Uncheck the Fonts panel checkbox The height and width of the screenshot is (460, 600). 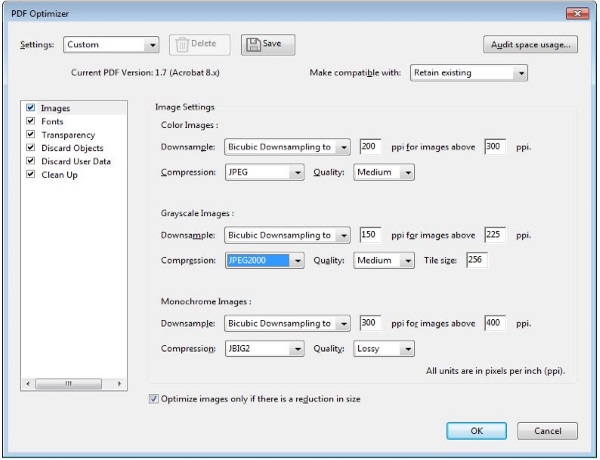tap(31, 121)
